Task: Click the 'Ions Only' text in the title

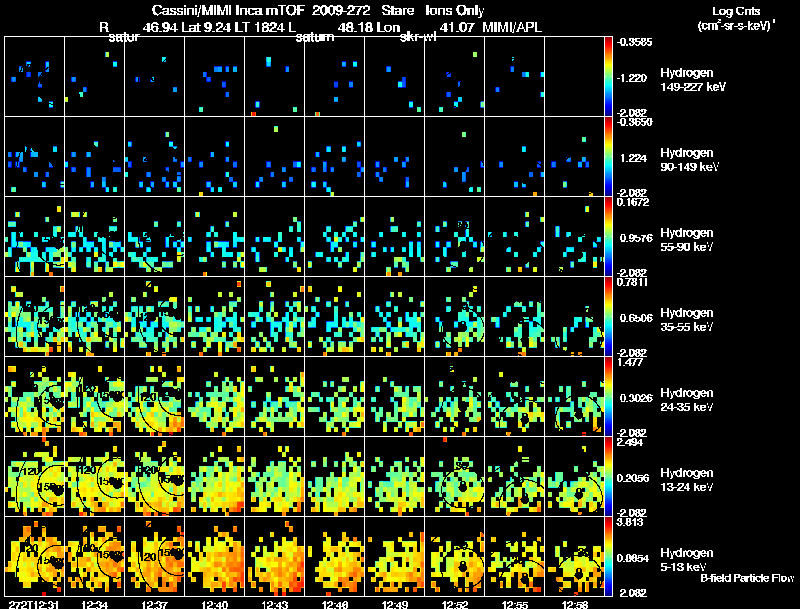Action: (x=455, y=10)
